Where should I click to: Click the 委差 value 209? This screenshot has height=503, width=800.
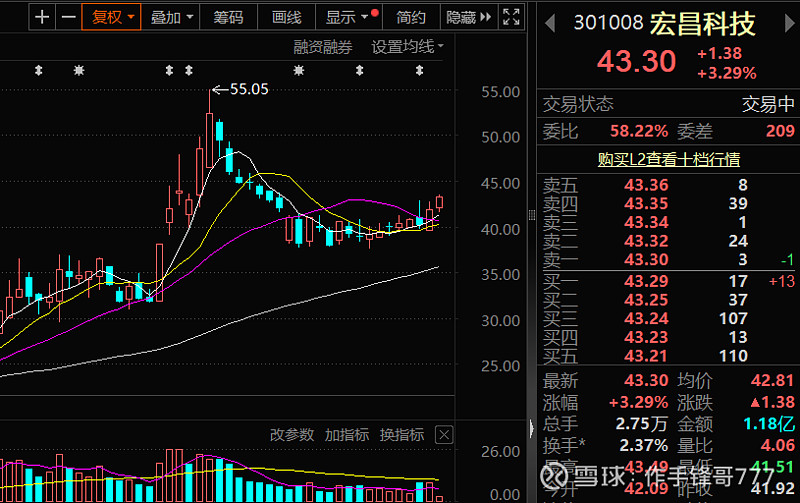point(780,131)
